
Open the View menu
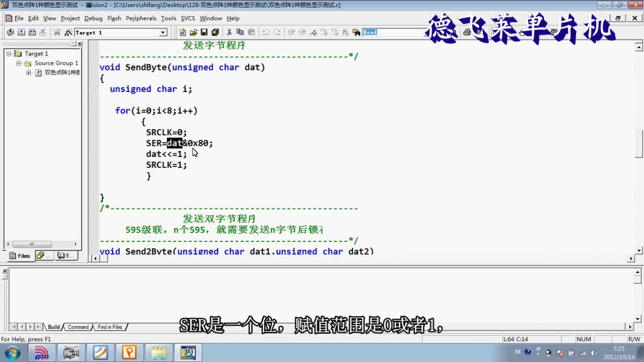[50, 18]
